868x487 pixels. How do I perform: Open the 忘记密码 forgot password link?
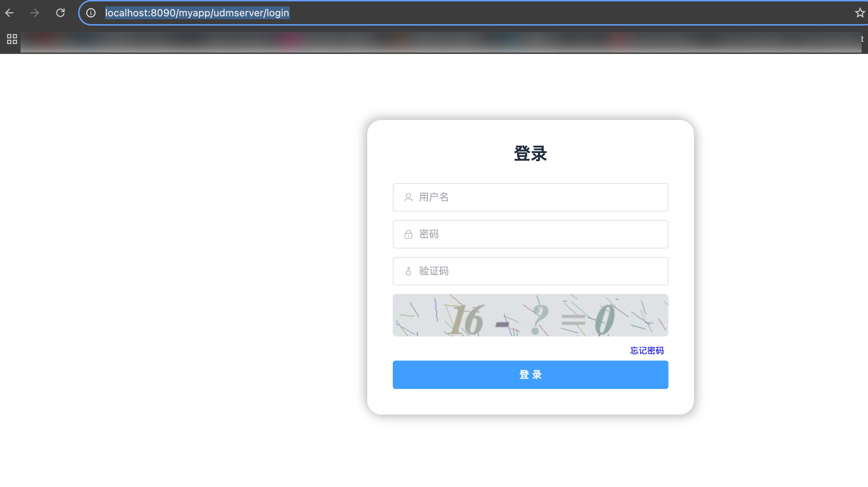coord(647,351)
